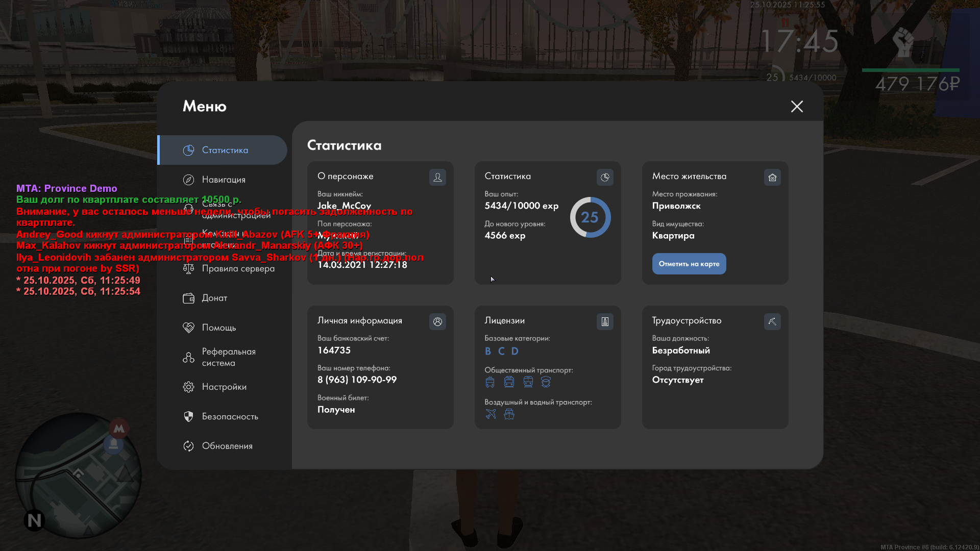Viewport: 980px width, 551px height.
Task: Click the pickaxe icon in Трудоустройство card
Action: pos(772,321)
